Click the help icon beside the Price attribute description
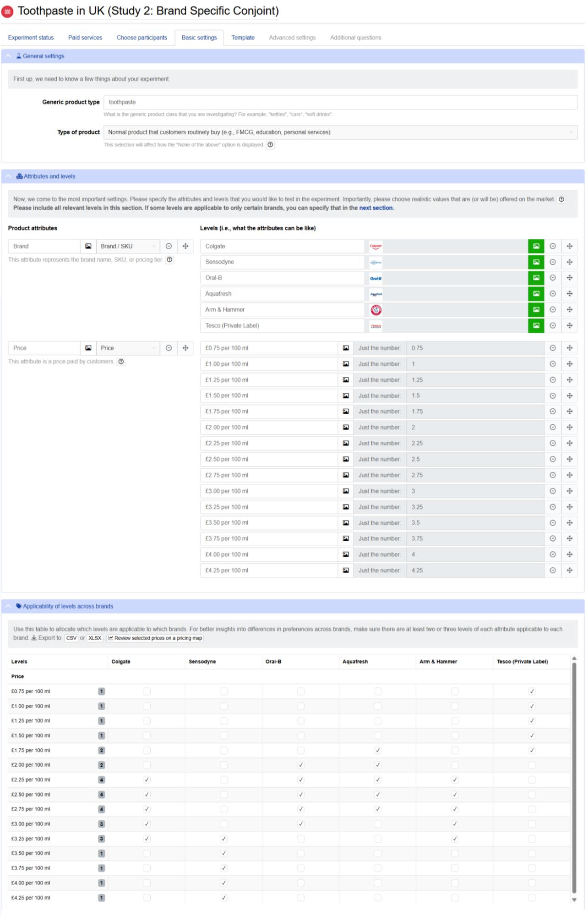The height and width of the screenshot is (916, 588). point(121,362)
